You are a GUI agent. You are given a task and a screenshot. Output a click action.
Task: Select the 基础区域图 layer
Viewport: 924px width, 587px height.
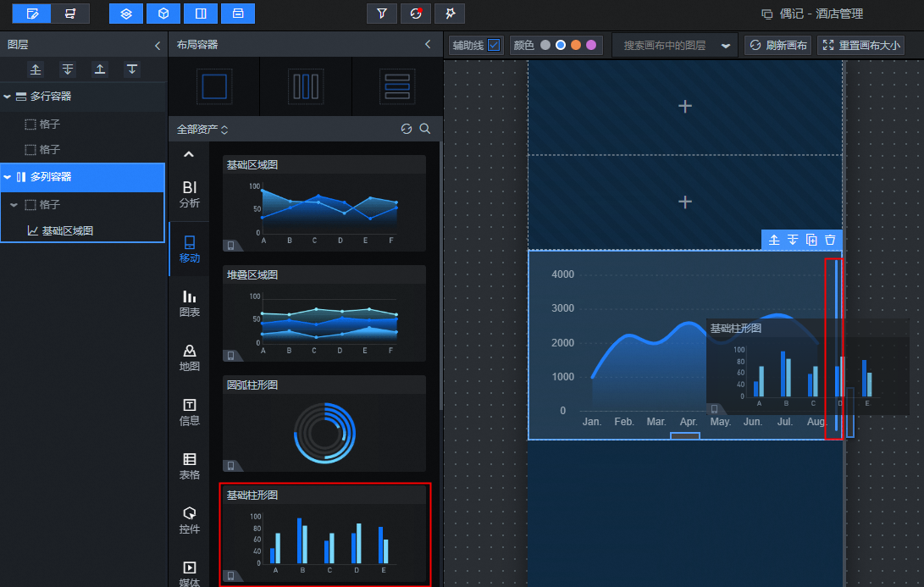83,230
